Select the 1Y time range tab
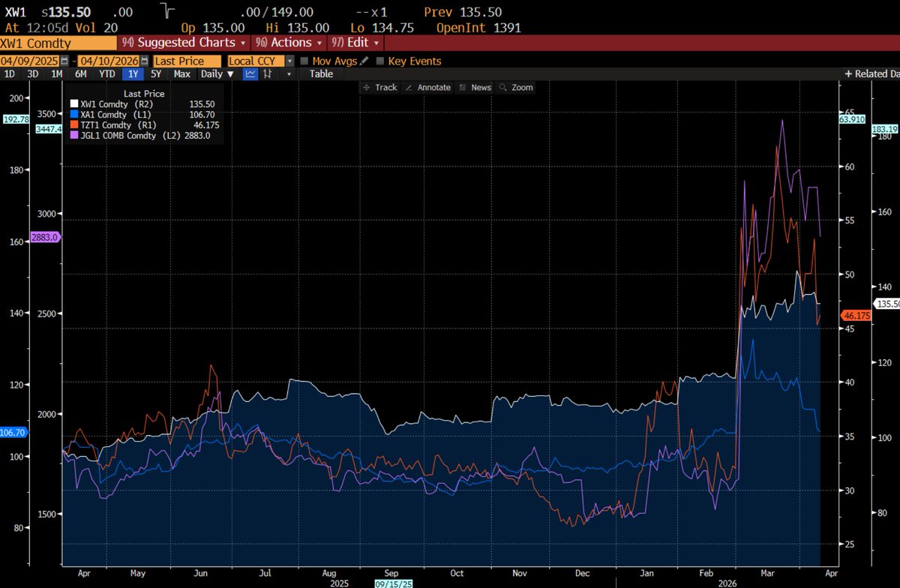The image size is (900, 588). [x=133, y=73]
